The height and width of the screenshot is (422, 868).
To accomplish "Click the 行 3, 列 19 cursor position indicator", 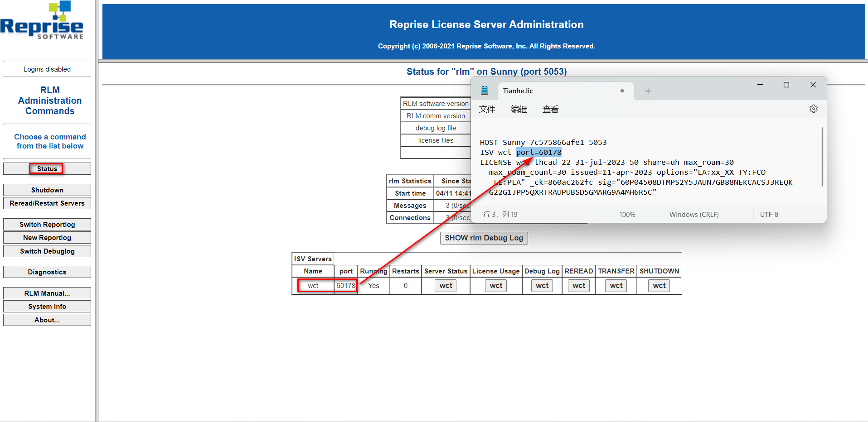I will (500, 215).
